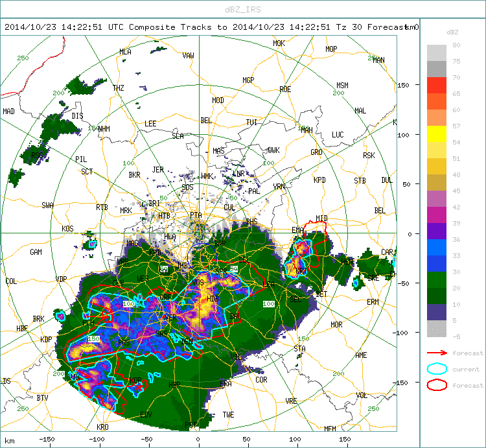The width and height of the screenshot is (486, 448).
Task: Click the red forecast outline legend icon
Action: [437, 385]
